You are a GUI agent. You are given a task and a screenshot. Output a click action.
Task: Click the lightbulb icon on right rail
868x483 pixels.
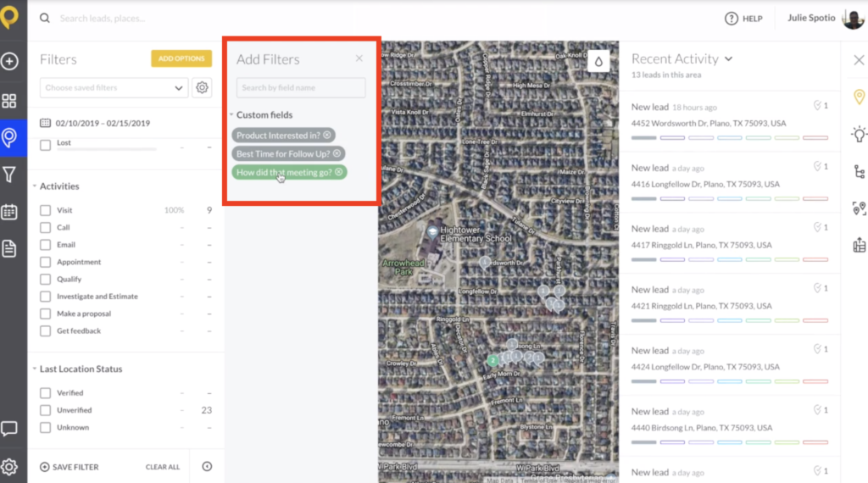(859, 135)
